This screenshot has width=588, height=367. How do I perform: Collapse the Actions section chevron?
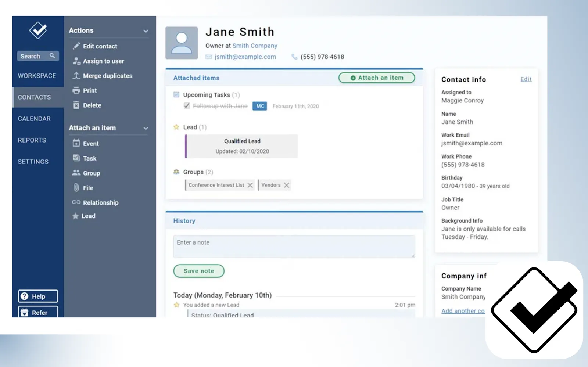(146, 31)
